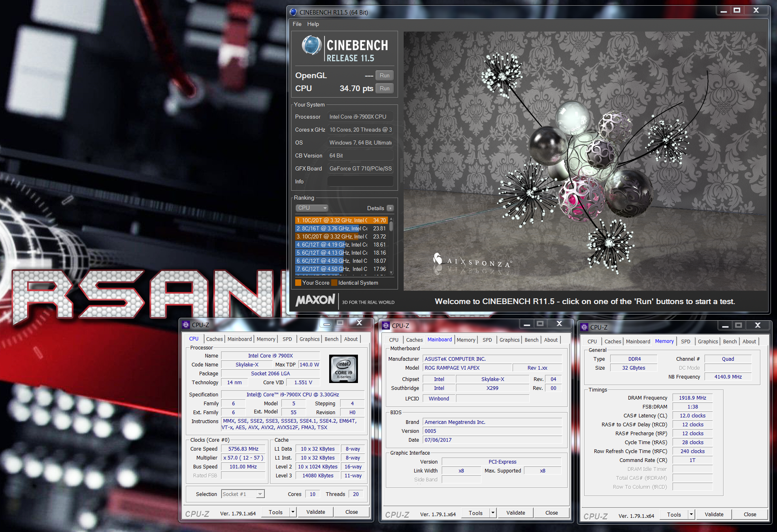
Task: Click Processor field Intel Core i9-7900X CPU
Action: click(x=360, y=117)
